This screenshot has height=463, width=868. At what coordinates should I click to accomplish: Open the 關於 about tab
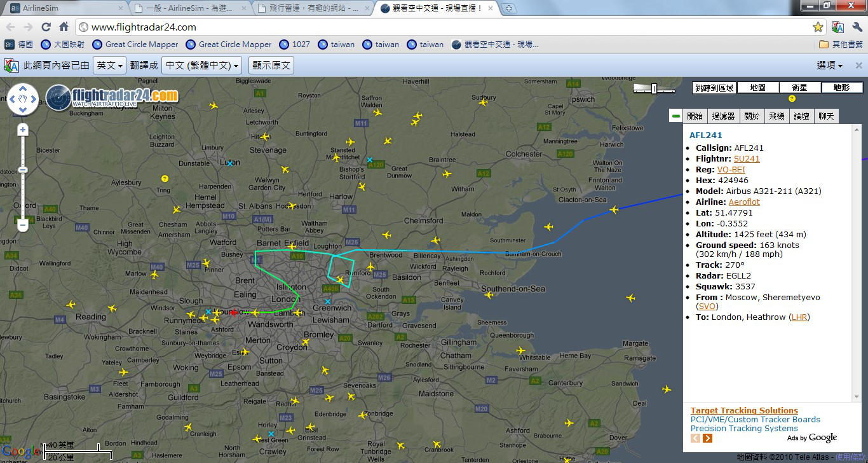(752, 116)
